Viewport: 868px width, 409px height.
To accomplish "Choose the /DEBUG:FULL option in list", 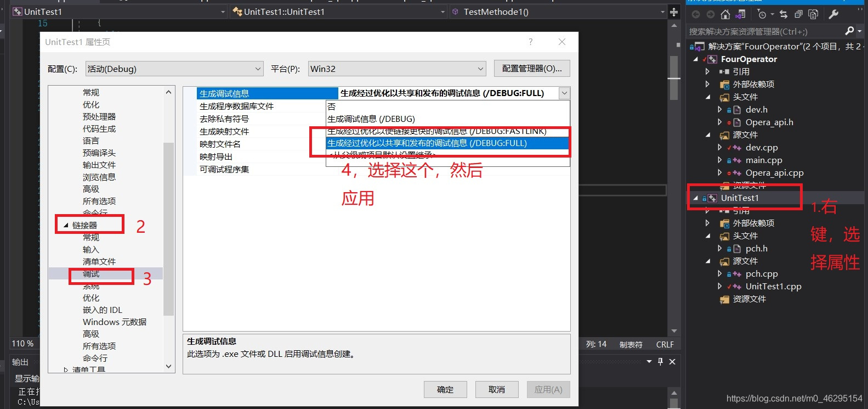I will click(448, 143).
